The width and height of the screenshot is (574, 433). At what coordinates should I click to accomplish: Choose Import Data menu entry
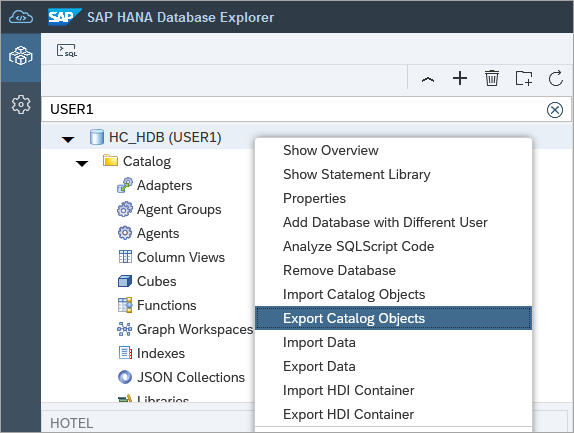(394, 342)
